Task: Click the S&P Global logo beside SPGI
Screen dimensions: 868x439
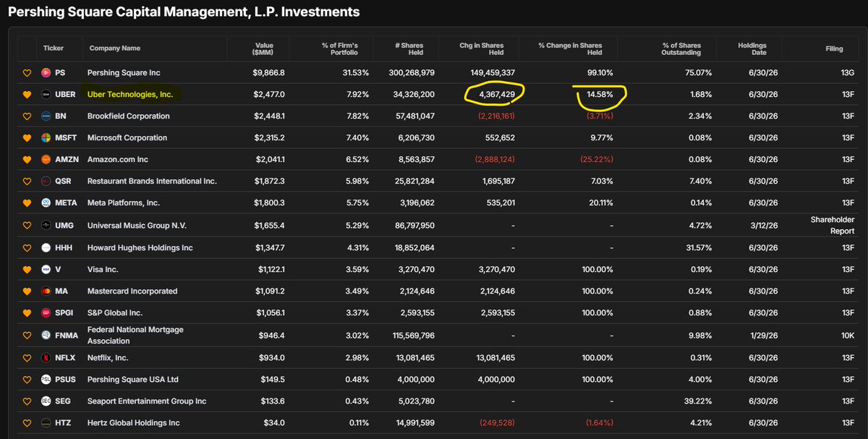Action: (47, 313)
